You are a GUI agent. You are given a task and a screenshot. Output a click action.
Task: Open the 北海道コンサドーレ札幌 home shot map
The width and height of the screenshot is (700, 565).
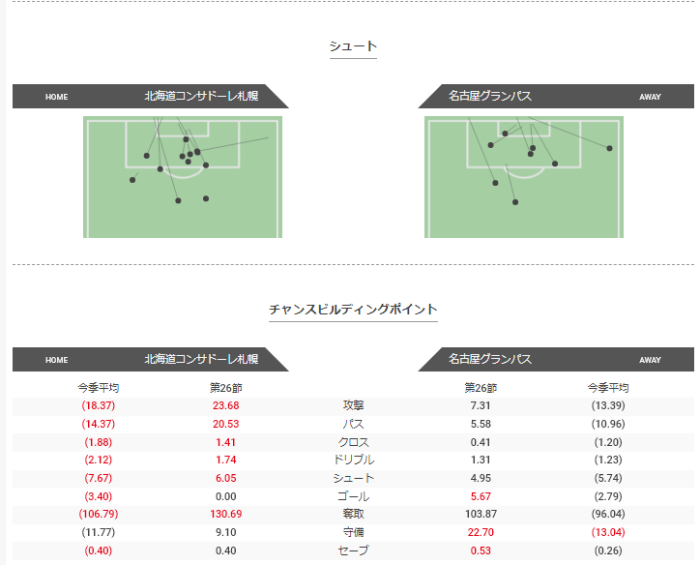point(182,177)
